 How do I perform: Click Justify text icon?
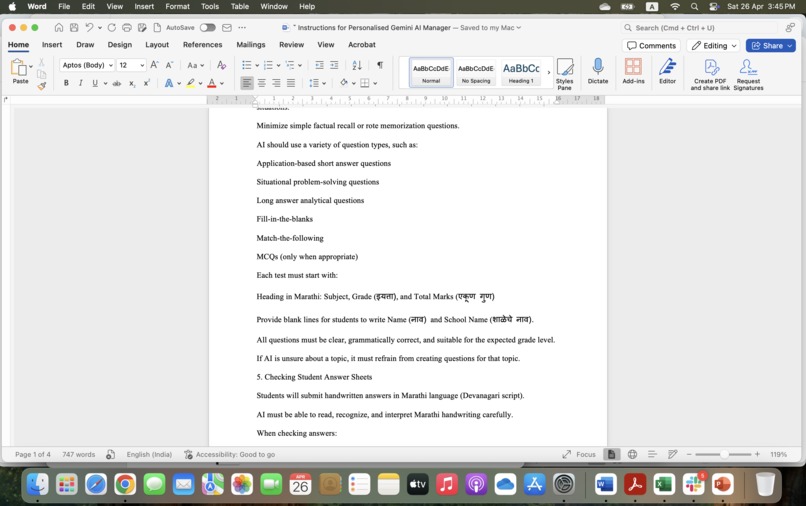point(291,83)
